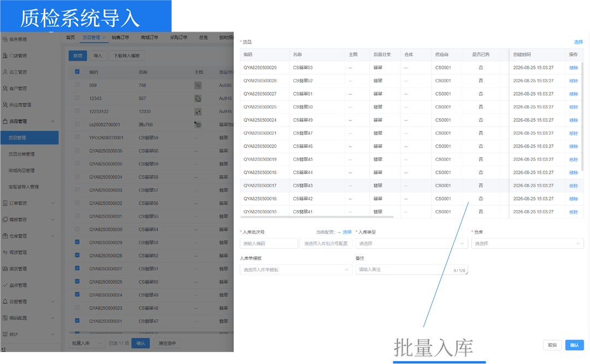Click the 模板管理 copy icon

coord(5,219)
